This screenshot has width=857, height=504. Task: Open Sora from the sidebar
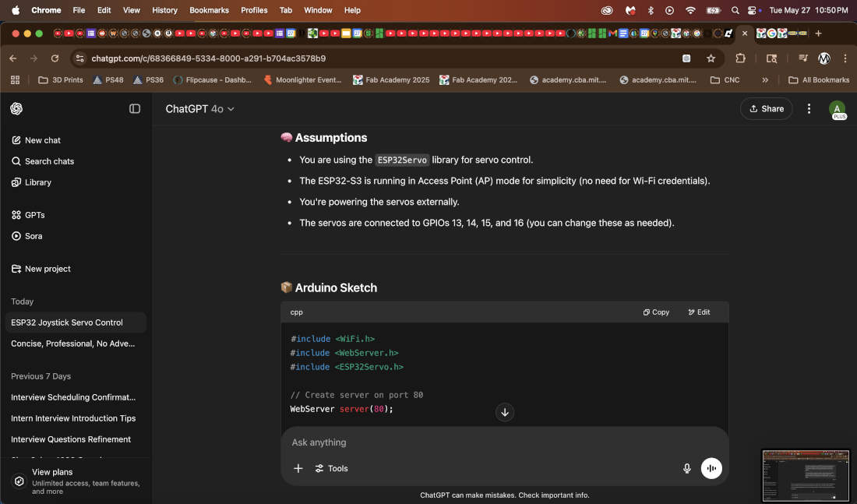[x=26, y=236]
